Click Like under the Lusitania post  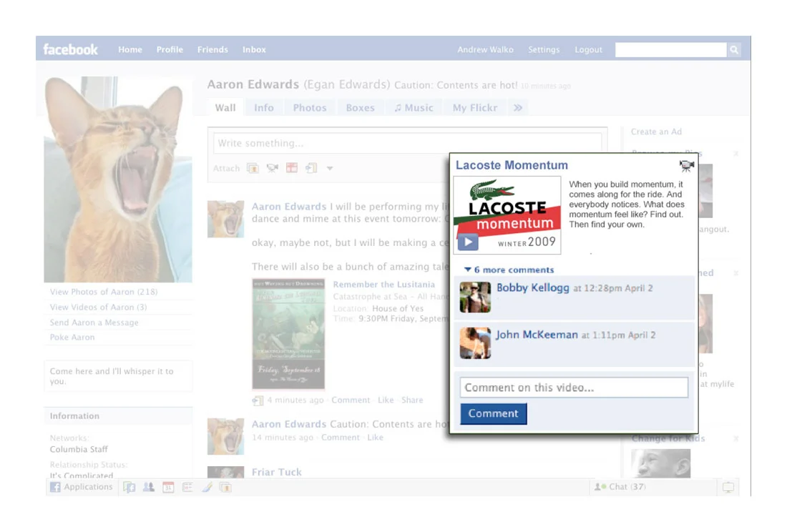[386, 400]
